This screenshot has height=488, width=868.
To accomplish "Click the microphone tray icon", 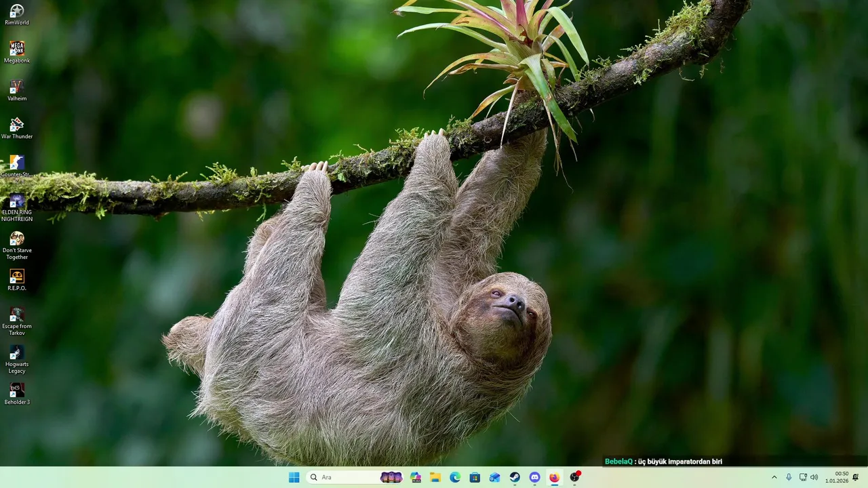I will pyautogui.click(x=789, y=477).
